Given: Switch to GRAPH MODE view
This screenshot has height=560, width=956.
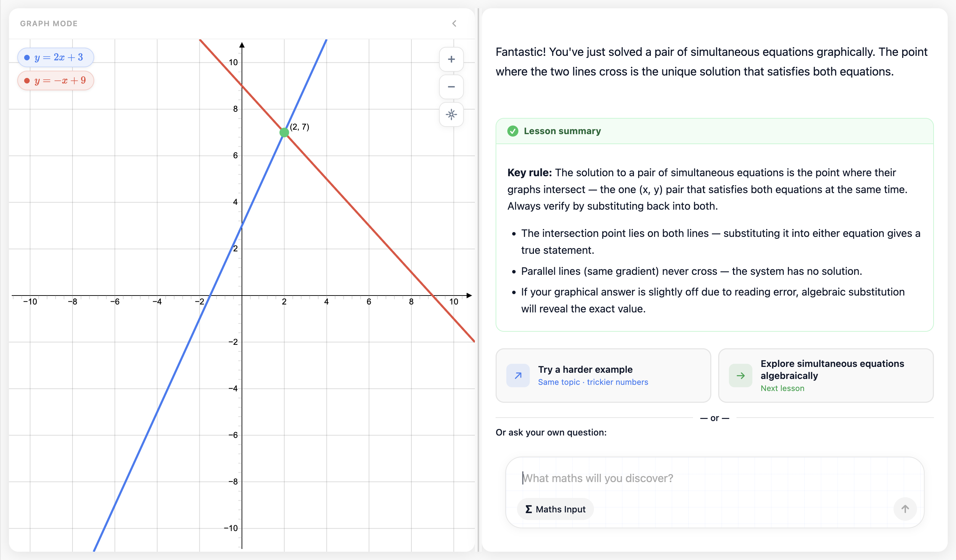Looking at the screenshot, I should [49, 23].
